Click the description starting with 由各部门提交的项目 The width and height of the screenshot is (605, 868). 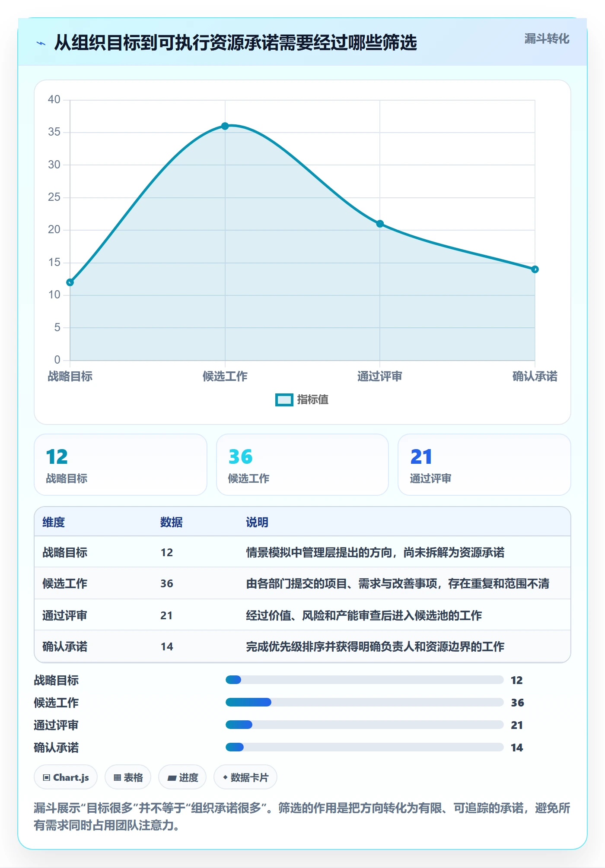pos(398,583)
